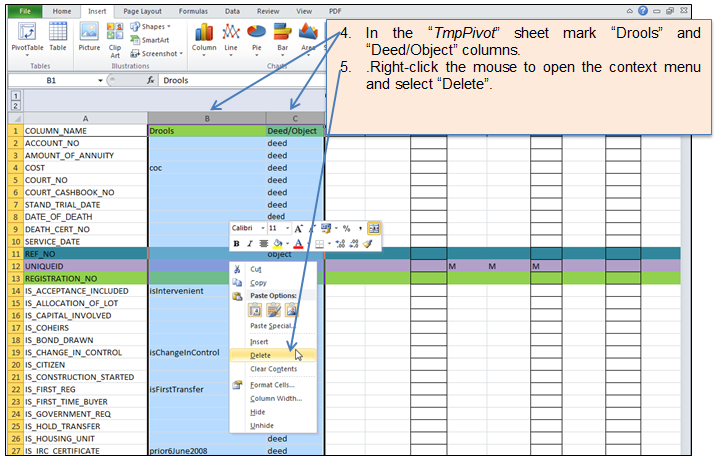Viewport: 717px width, 464px height.
Task: Toggle Merge and Center in mini toolbar
Action: (x=374, y=228)
